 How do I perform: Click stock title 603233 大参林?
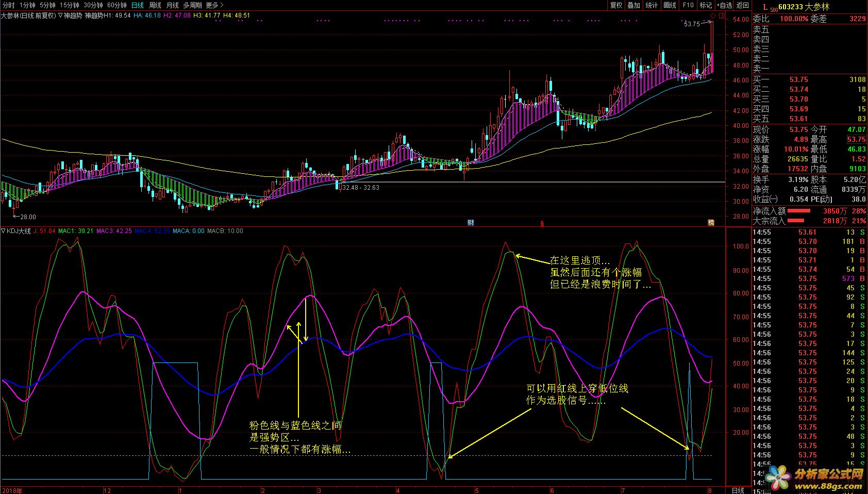pyautogui.click(x=804, y=7)
